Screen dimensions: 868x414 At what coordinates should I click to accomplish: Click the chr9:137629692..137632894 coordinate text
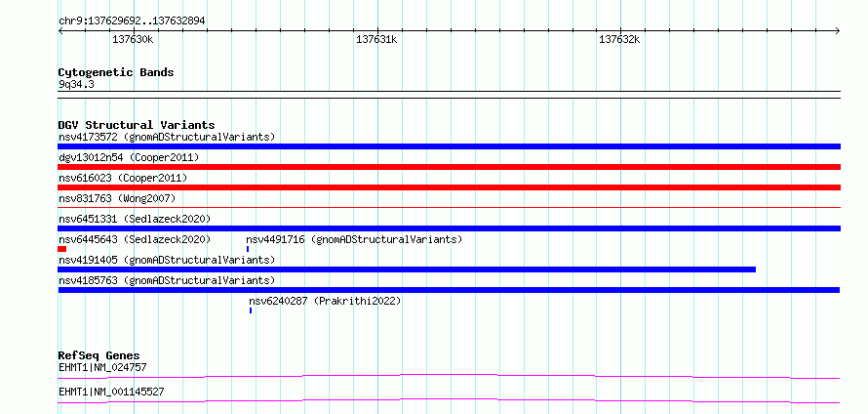point(132,21)
